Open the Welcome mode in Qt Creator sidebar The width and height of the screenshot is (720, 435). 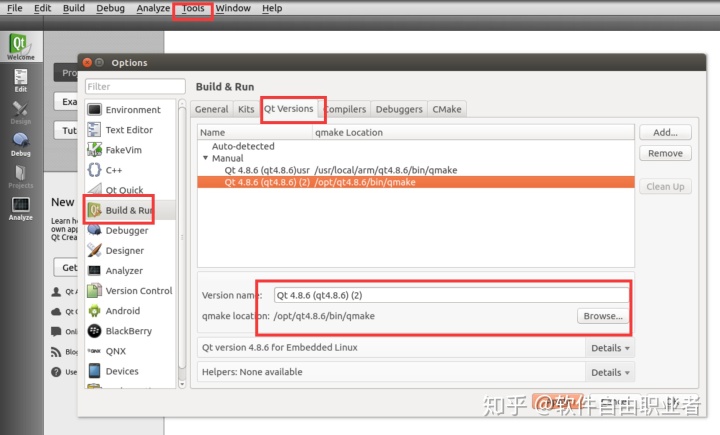pos(21,46)
